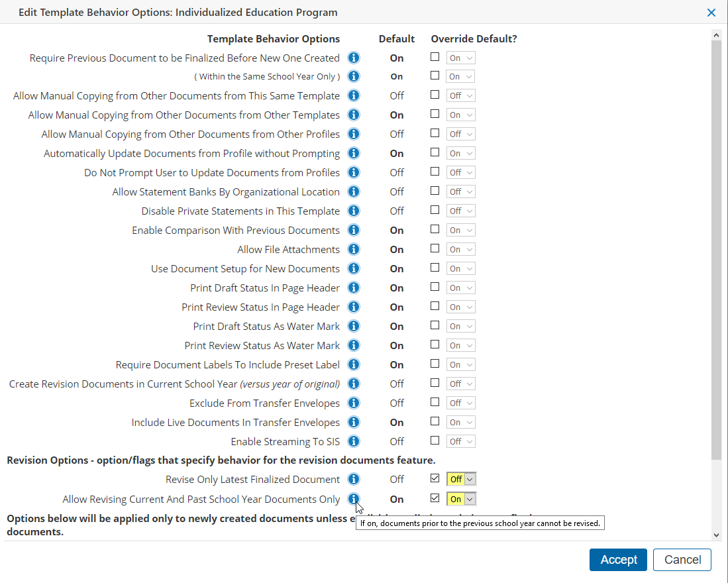View info for Allow Statement Banks By Organizational Location
Viewport: 728px width, 583px height.
(x=353, y=191)
